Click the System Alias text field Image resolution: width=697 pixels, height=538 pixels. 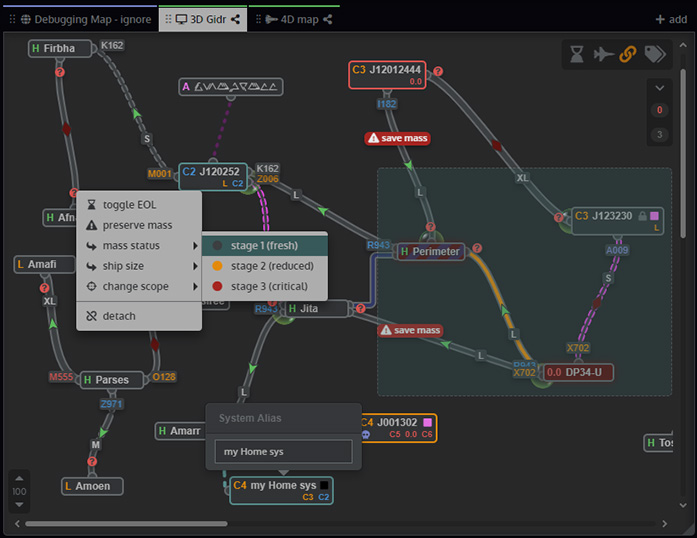pyautogui.click(x=283, y=452)
